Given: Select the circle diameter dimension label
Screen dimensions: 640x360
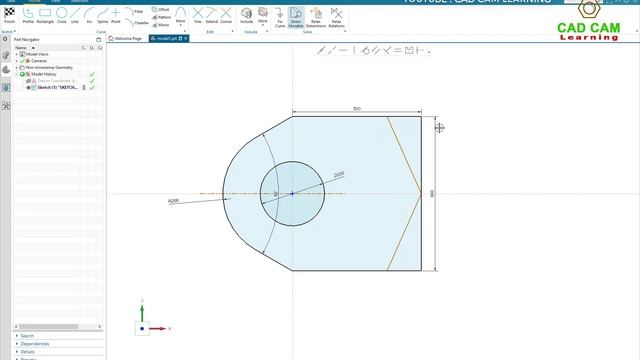Looking at the screenshot, I should [x=339, y=175].
